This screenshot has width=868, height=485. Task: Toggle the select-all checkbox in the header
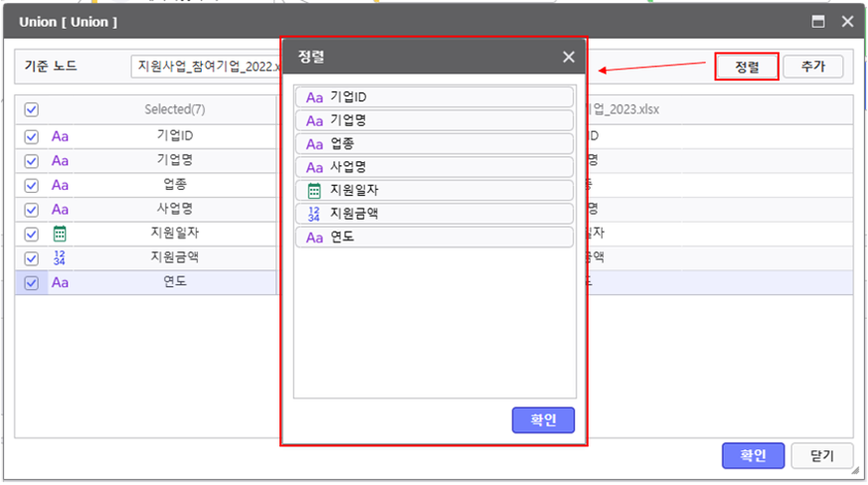[x=31, y=109]
